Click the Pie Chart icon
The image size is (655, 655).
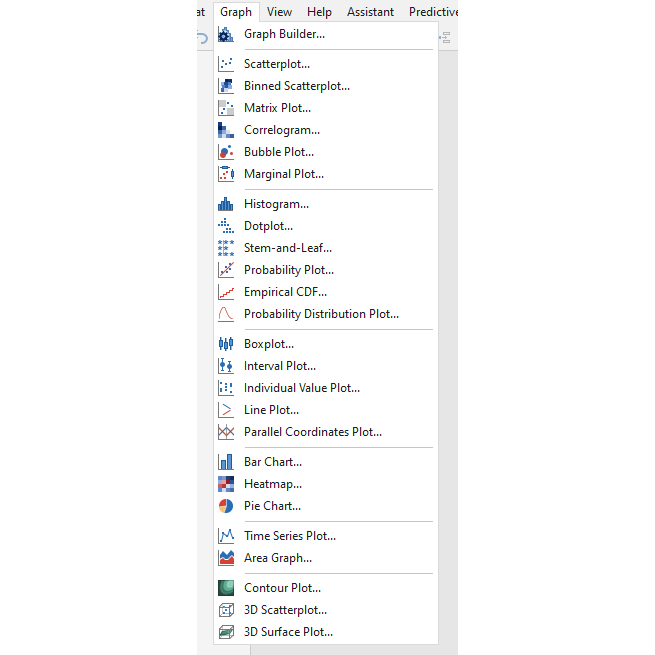pyautogui.click(x=226, y=506)
